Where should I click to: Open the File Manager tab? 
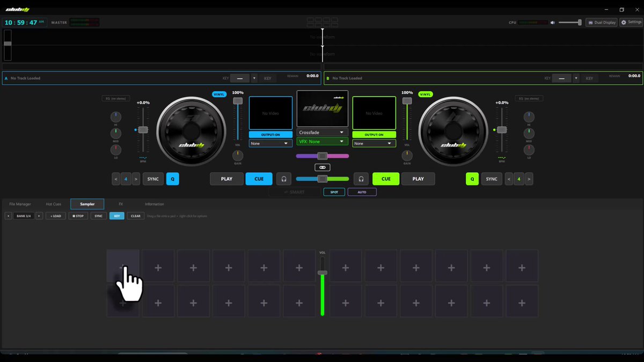(20, 204)
